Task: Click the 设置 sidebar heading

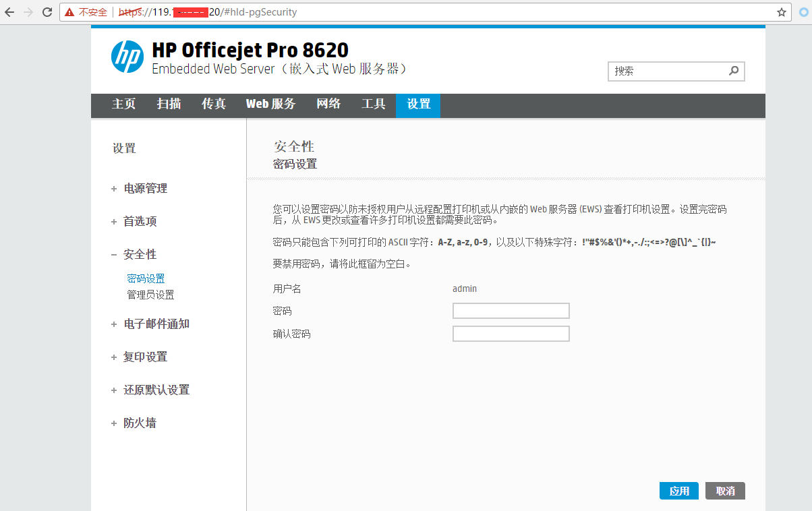Action: coord(124,148)
